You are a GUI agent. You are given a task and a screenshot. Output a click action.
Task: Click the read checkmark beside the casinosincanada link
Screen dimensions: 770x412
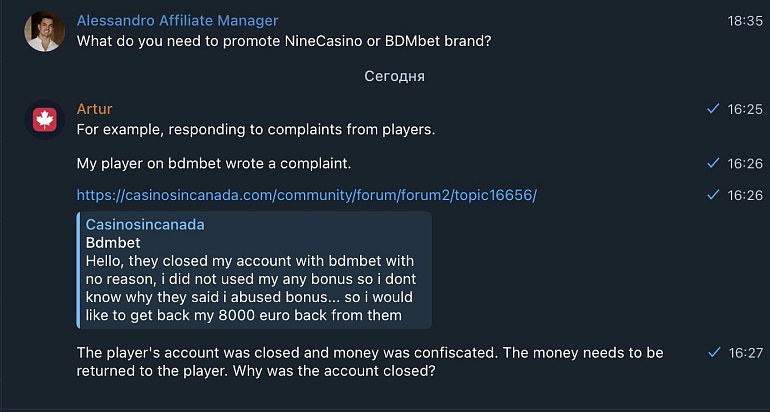pyautogui.click(x=713, y=195)
